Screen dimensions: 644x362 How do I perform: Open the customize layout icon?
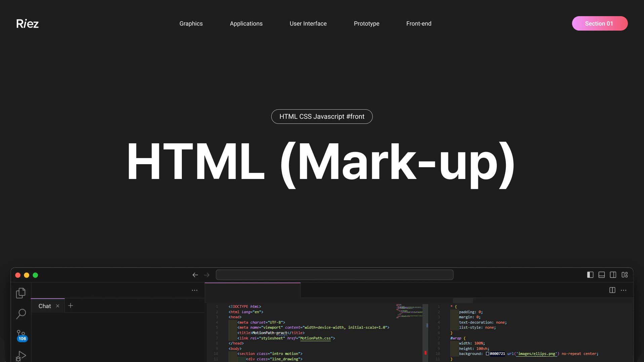pos(625,275)
